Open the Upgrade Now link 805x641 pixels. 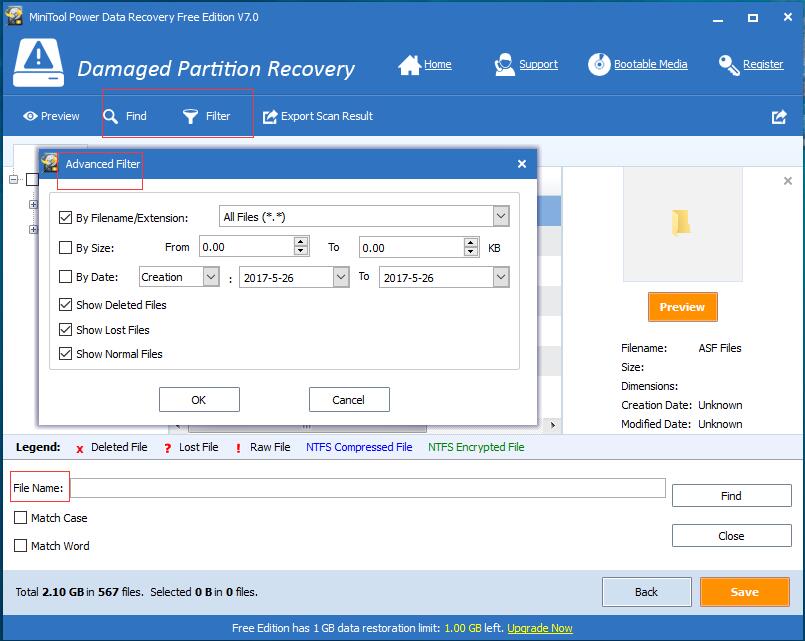pyautogui.click(x=540, y=628)
